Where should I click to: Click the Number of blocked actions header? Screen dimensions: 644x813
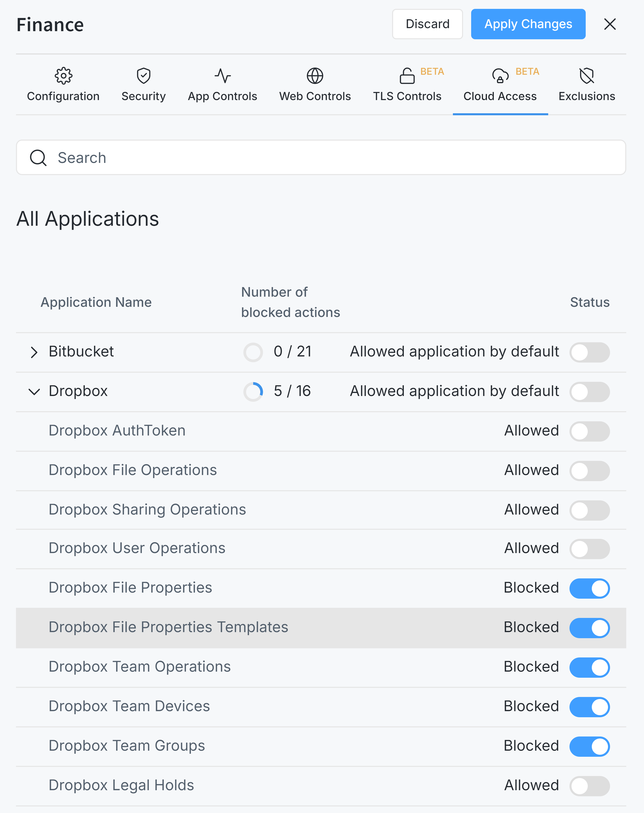click(x=290, y=302)
